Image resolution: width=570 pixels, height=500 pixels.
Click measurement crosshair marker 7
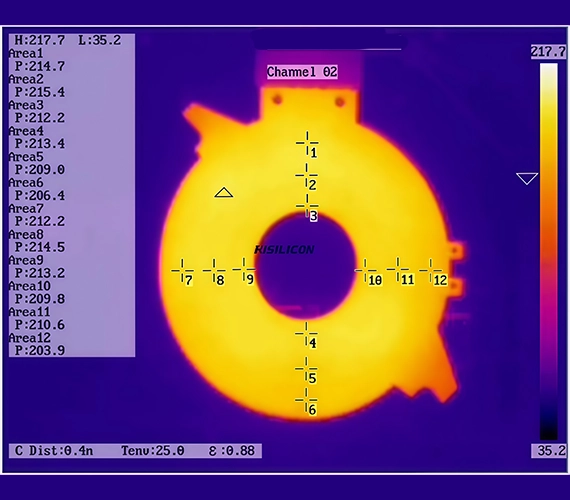(x=182, y=270)
